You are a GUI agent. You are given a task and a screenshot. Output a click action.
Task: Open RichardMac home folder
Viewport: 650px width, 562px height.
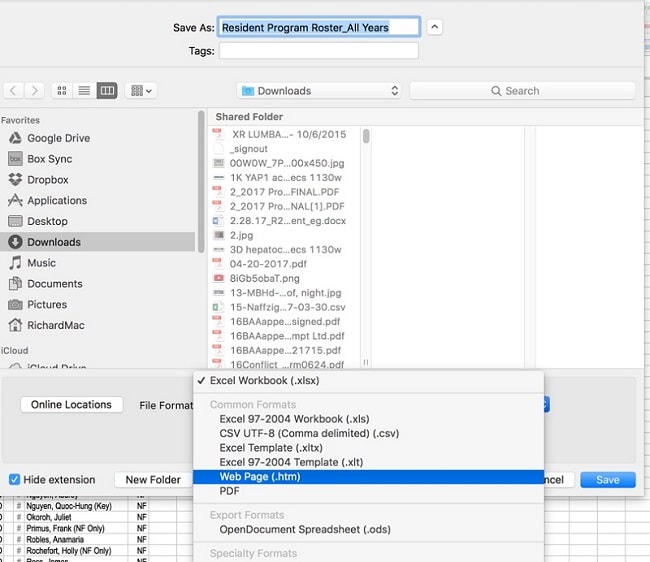[97, 325]
